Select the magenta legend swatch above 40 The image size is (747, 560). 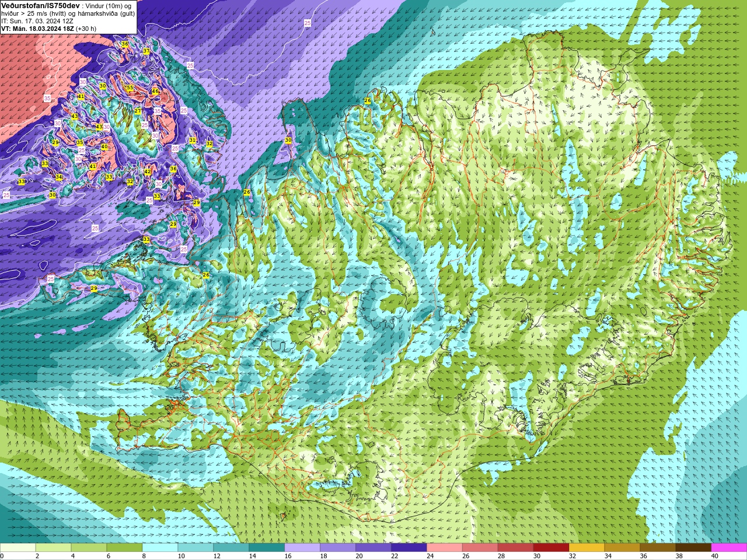click(x=729, y=548)
